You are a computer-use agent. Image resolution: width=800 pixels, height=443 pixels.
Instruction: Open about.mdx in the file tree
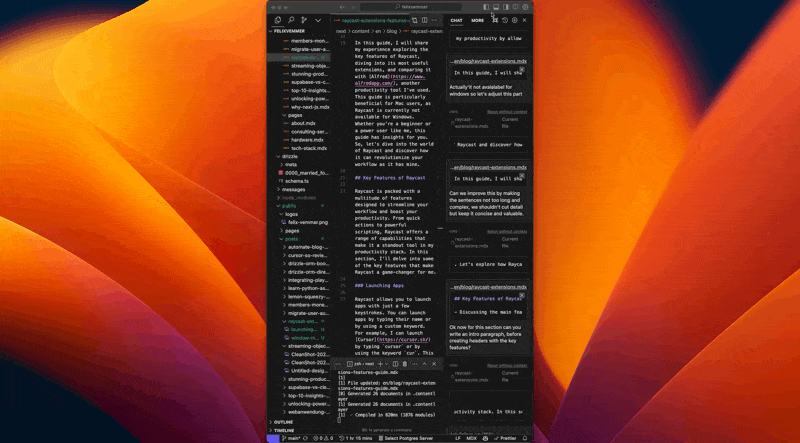click(x=303, y=123)
